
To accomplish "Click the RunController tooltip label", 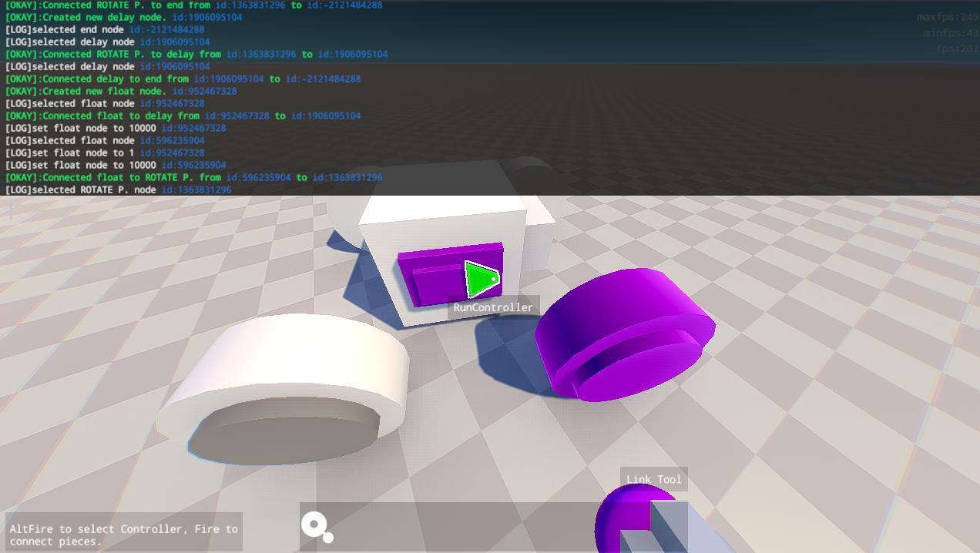I will [x=493, y=307].
